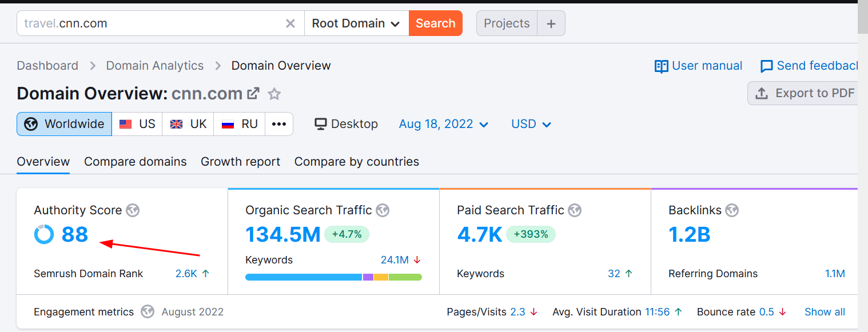
Task: Click the +4.7% organic traffic badge
Action: [347, 234]
